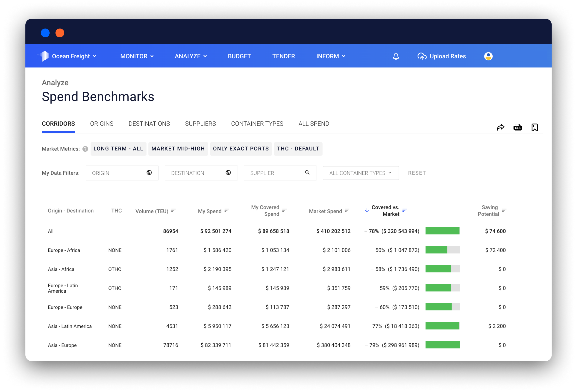Click the All summary row label

(x=50, y=231)
